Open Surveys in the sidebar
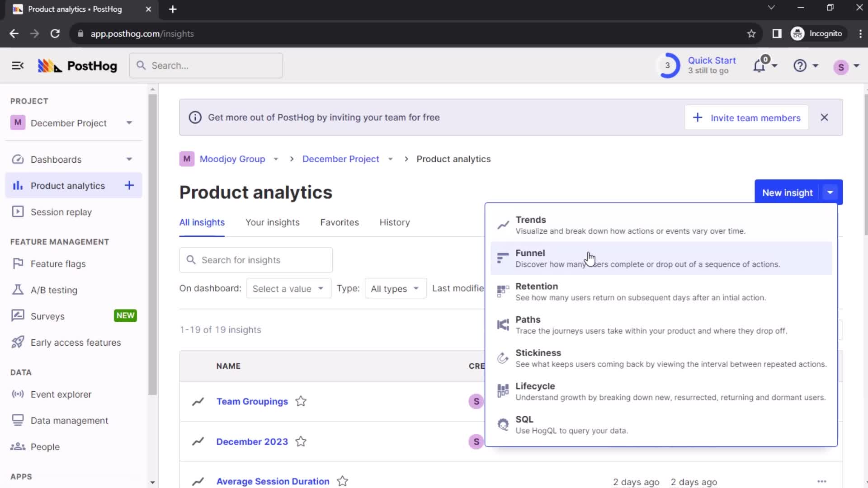The image size is (868, 488). pos(73,316)
